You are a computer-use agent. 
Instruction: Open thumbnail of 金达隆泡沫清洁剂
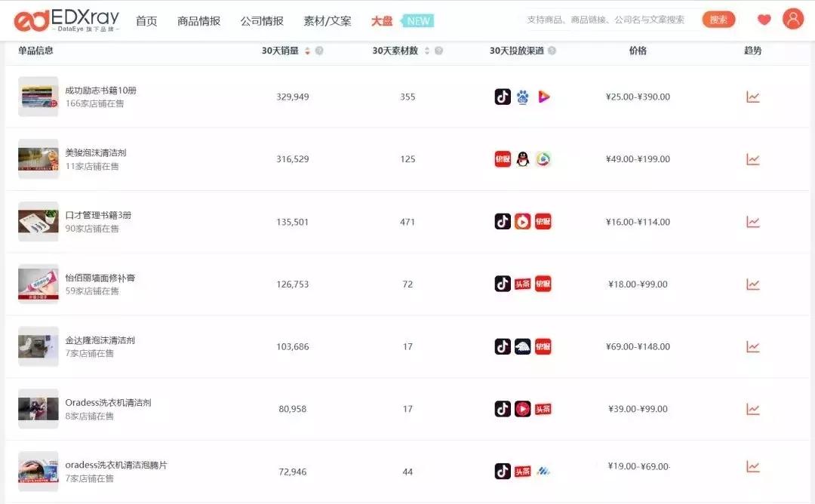tap(38, 346)
